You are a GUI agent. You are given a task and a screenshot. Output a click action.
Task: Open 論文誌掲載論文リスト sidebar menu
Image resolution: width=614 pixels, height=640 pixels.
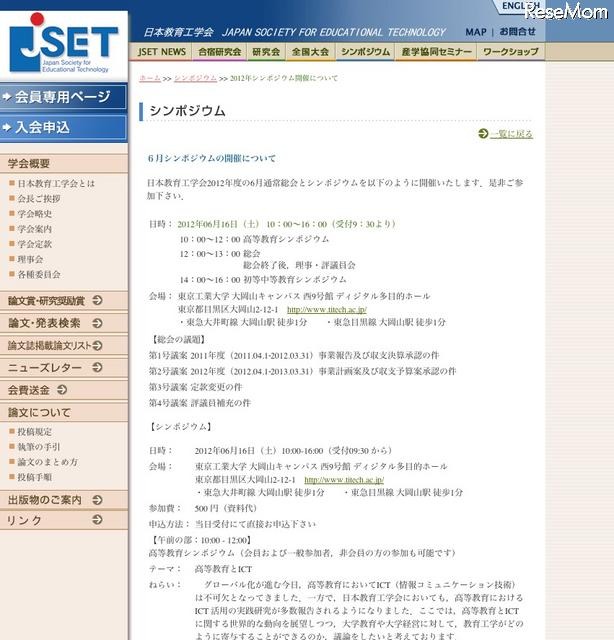(64, 345)
